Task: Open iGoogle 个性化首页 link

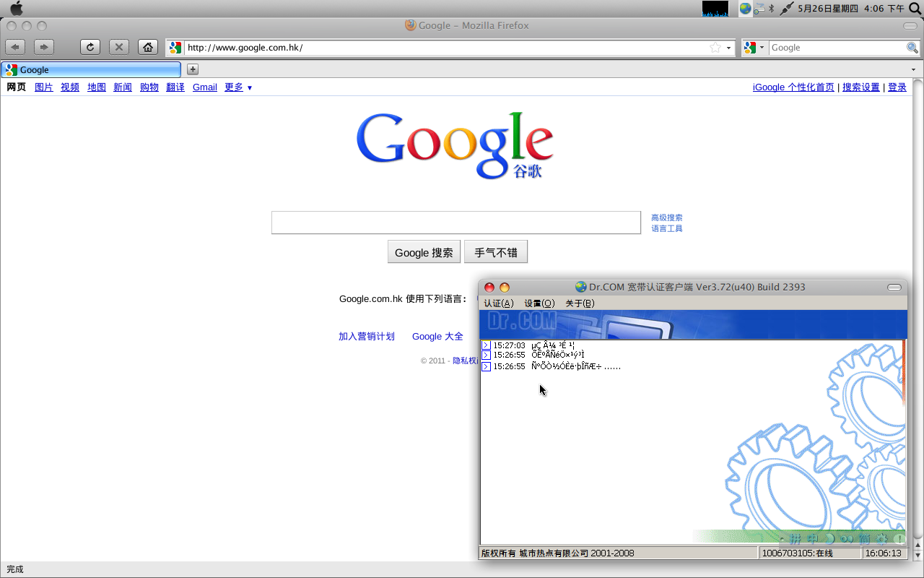Action: pos(793,87)
